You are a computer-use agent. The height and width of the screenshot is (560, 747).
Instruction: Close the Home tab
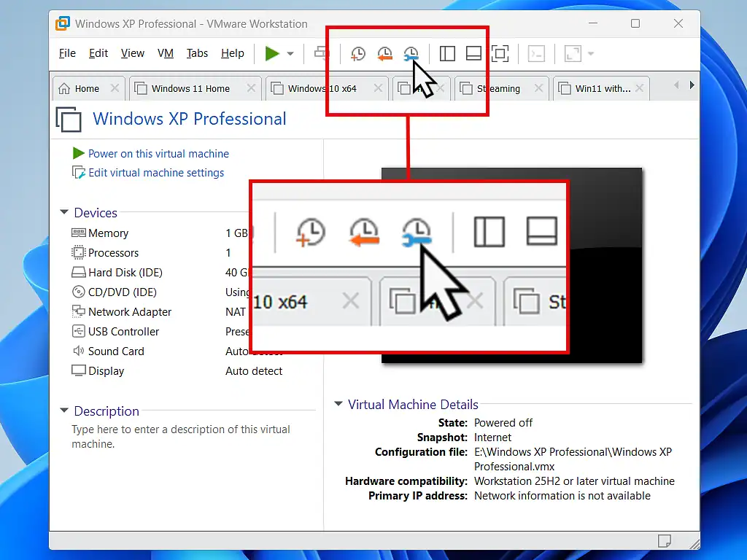(115, 88)
